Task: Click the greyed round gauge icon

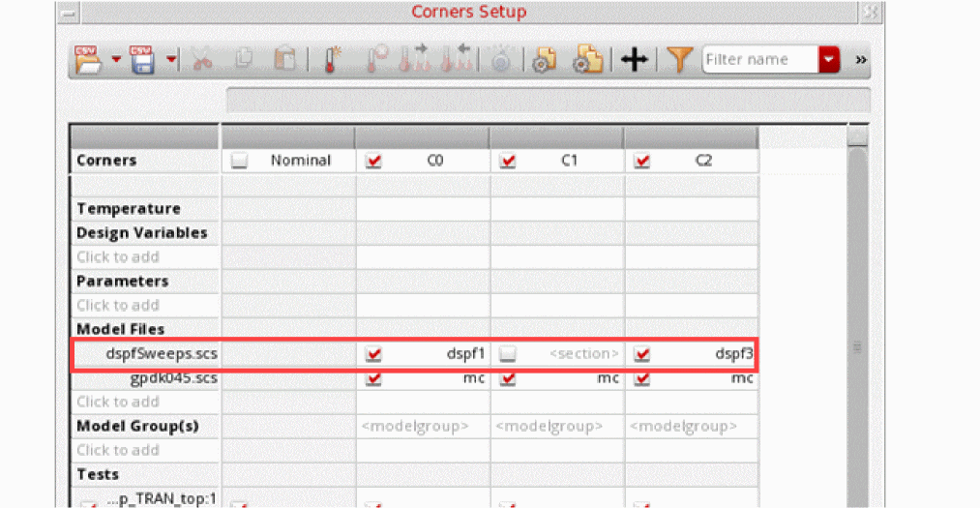Action: 500,60
